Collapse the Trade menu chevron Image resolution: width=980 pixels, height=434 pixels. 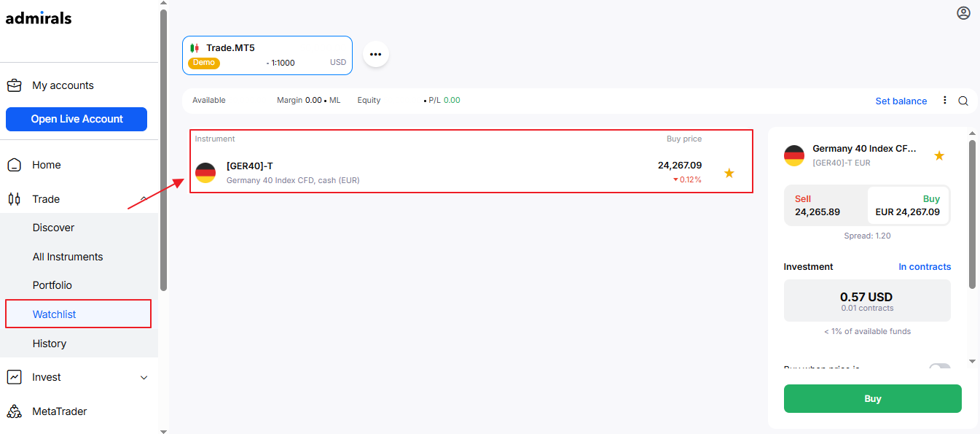[144, 198]
